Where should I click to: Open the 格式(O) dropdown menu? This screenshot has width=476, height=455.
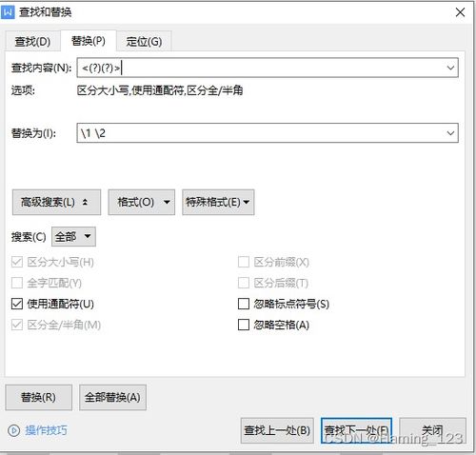(142, 202)
